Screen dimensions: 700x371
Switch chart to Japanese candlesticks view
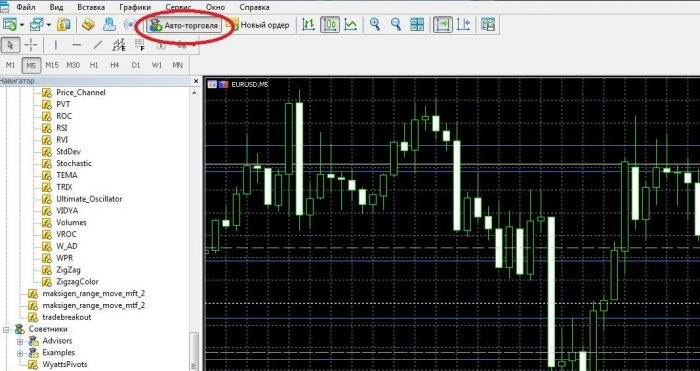330,25
